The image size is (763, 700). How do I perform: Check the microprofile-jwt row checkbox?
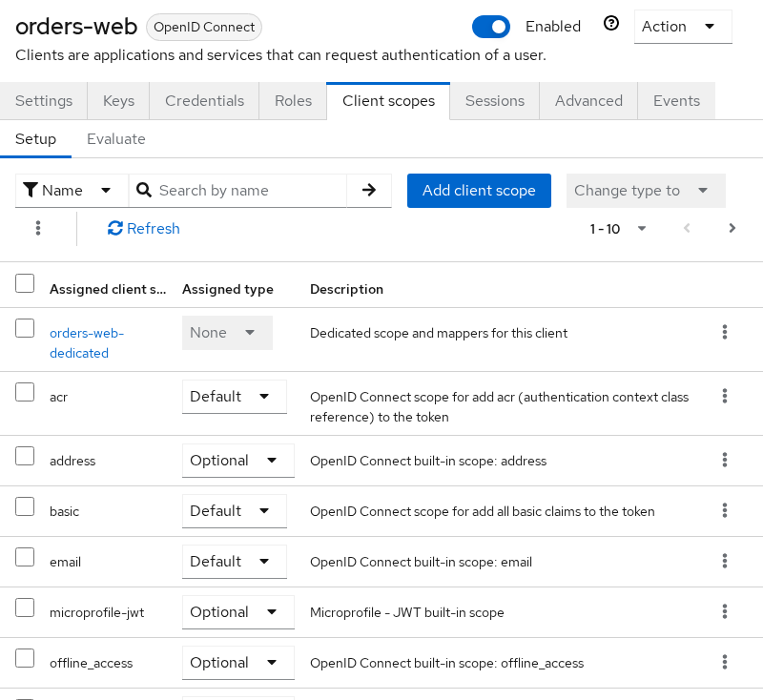tap(25, 607)
